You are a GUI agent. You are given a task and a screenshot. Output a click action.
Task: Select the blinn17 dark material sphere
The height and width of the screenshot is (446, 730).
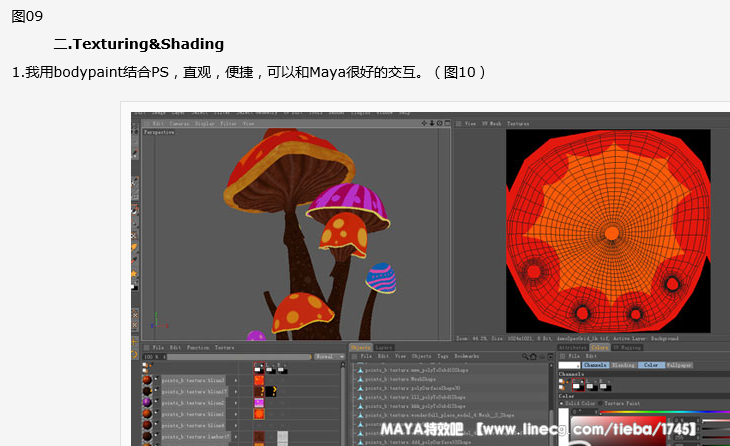(x=147, y=392)
